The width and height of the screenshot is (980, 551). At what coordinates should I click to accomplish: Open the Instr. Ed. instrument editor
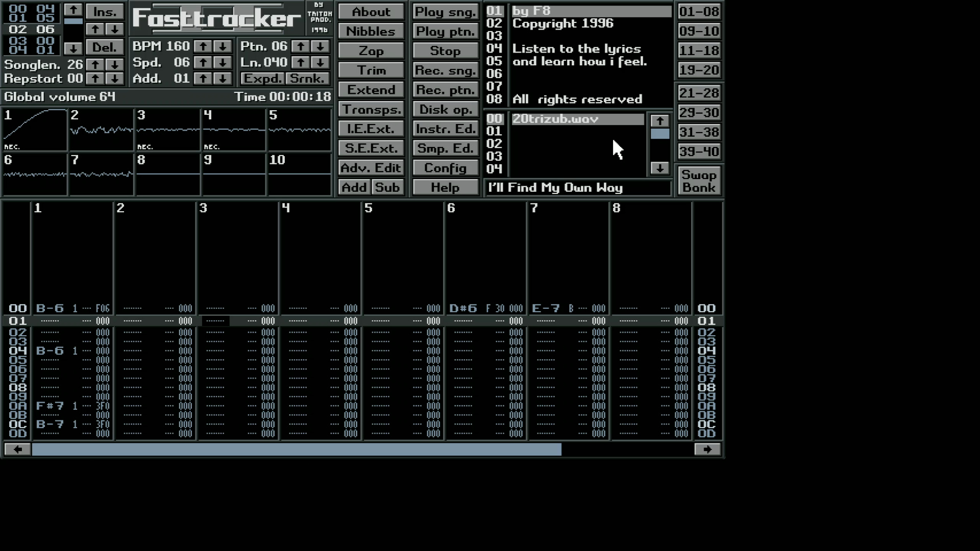445,129
